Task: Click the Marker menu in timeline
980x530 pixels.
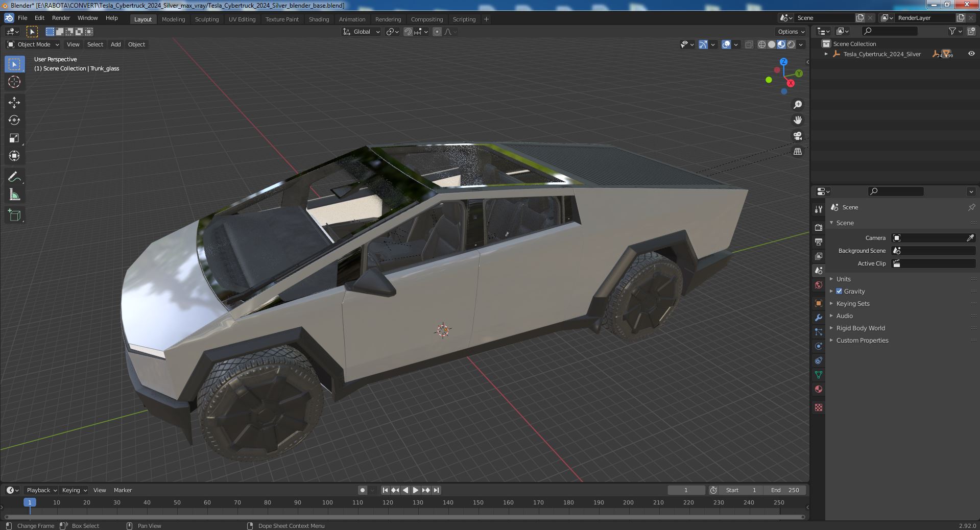Action: [123, 490]
